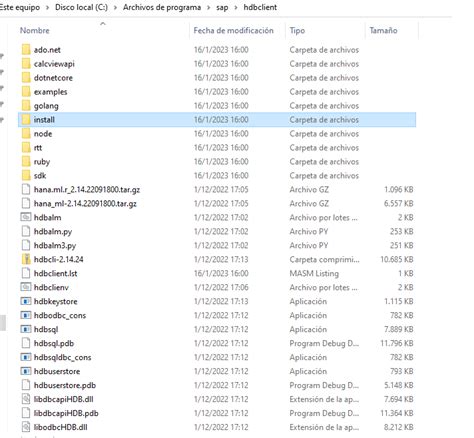
Task: Click the hana_ml-2.14 tar.gz file icon
Action: coord(26,203)
